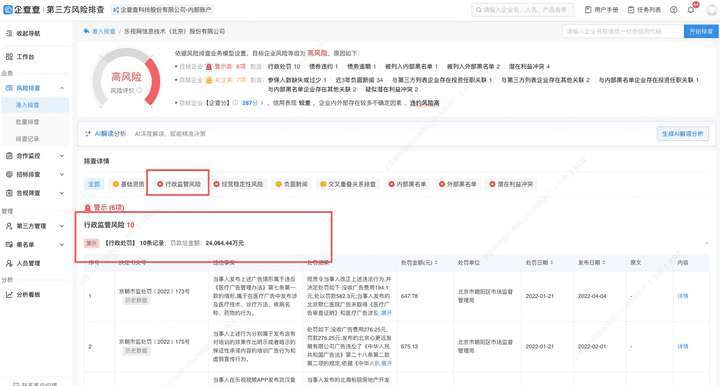Click the company name input beside 开始排查
Image resolution: width=720 pixels, height=386 pixels.
623,31
